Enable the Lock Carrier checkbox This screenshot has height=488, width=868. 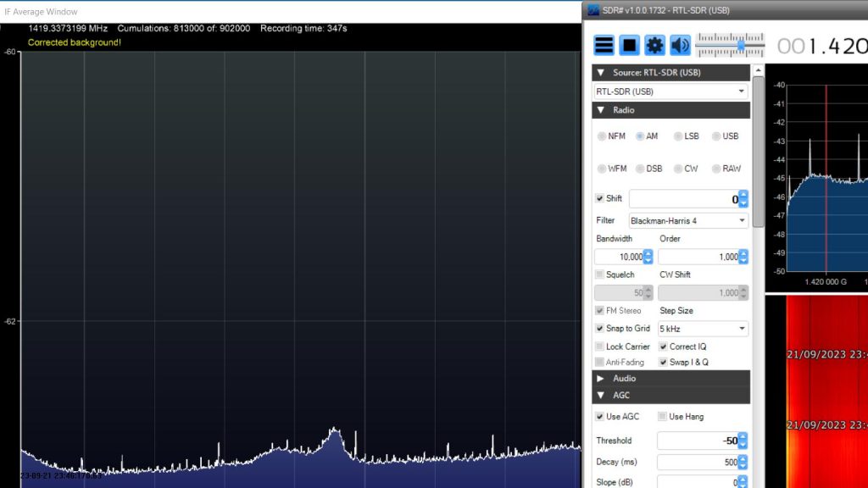(599, 347)
